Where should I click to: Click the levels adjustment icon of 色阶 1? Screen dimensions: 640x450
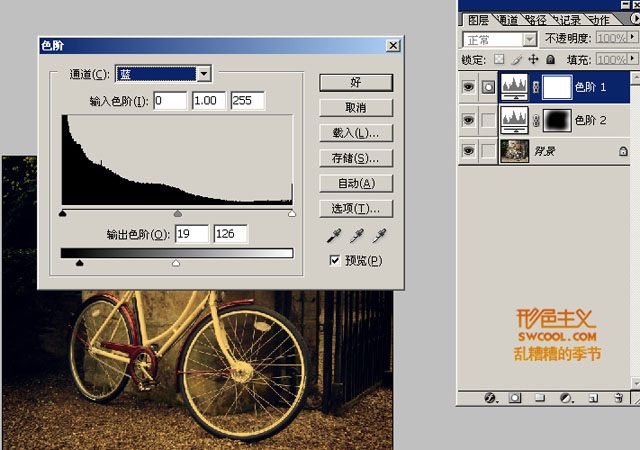[514, 87]
